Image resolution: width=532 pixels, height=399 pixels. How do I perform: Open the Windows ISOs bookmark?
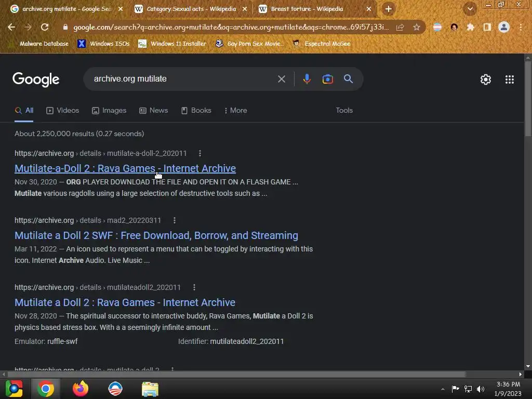104,44
